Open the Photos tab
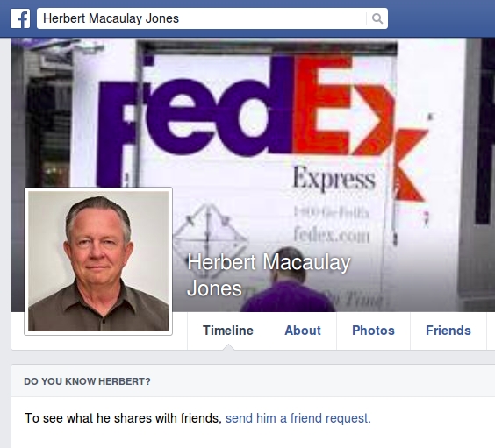This screenshot has width=495, height=448. [374, 331]
